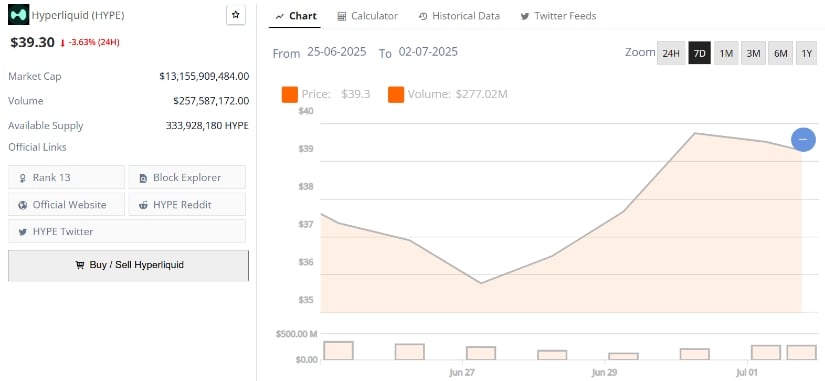The width and height of the screenshot is (825, 381).
Task: Set chart zoom to 6M
Action: 780,53
